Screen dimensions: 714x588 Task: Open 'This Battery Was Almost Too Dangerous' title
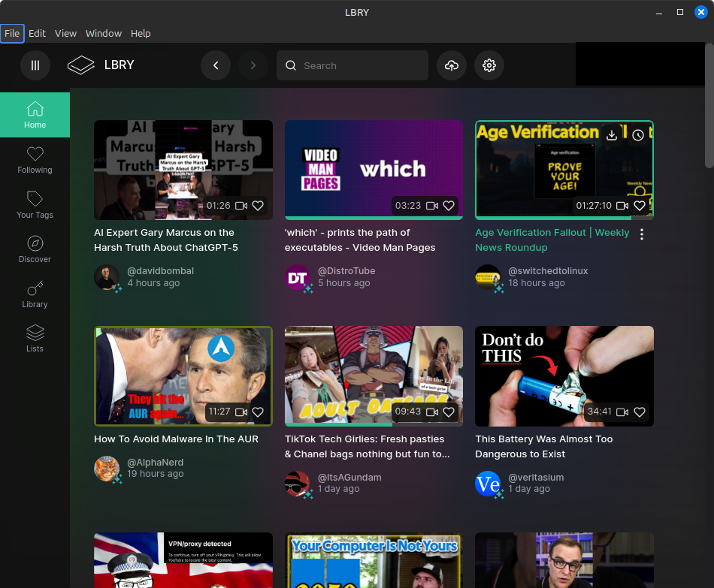pyautogui.click(x=543, y=447)
